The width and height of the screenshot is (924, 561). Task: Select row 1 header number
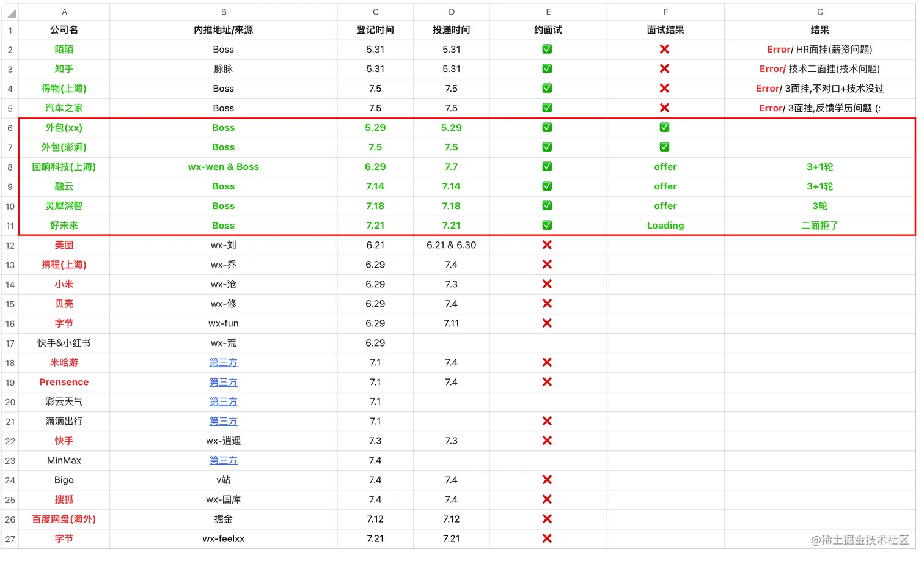point(10,30)
